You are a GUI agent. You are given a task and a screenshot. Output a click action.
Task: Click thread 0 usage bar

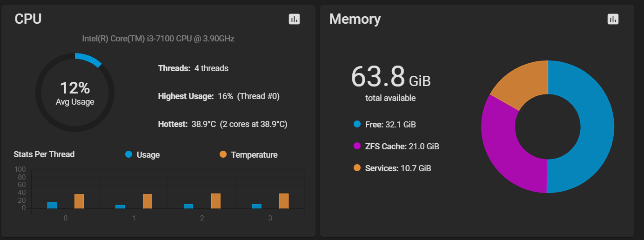52,205
